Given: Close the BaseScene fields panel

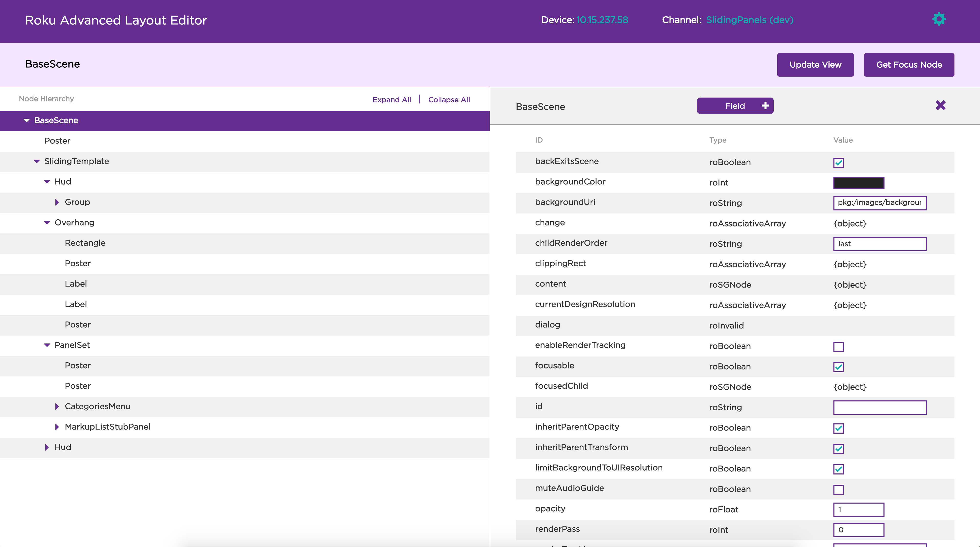Looking at the screenshot, I should 940,105.
